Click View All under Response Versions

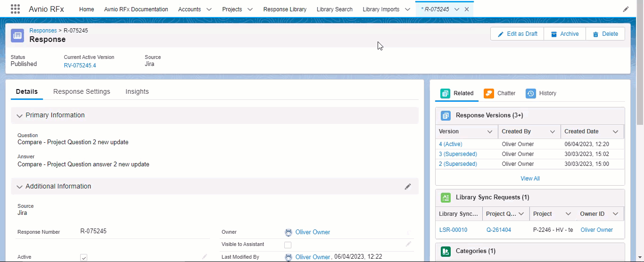(530, 179)
